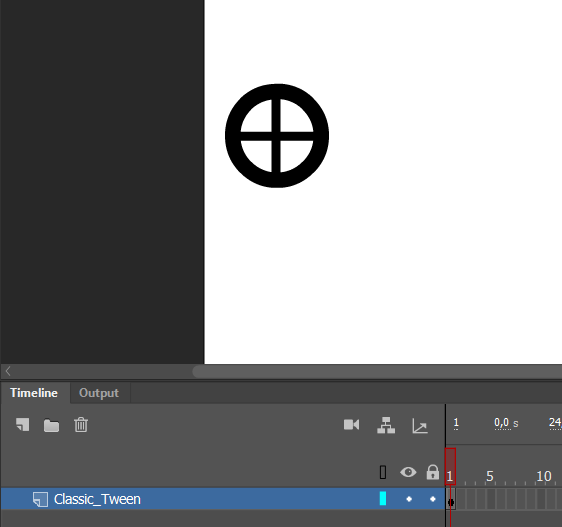Viewport: 562px width, 527px height.
Task: Click the horizontal stage scrollbar thumb
Action: pos(377,372)
